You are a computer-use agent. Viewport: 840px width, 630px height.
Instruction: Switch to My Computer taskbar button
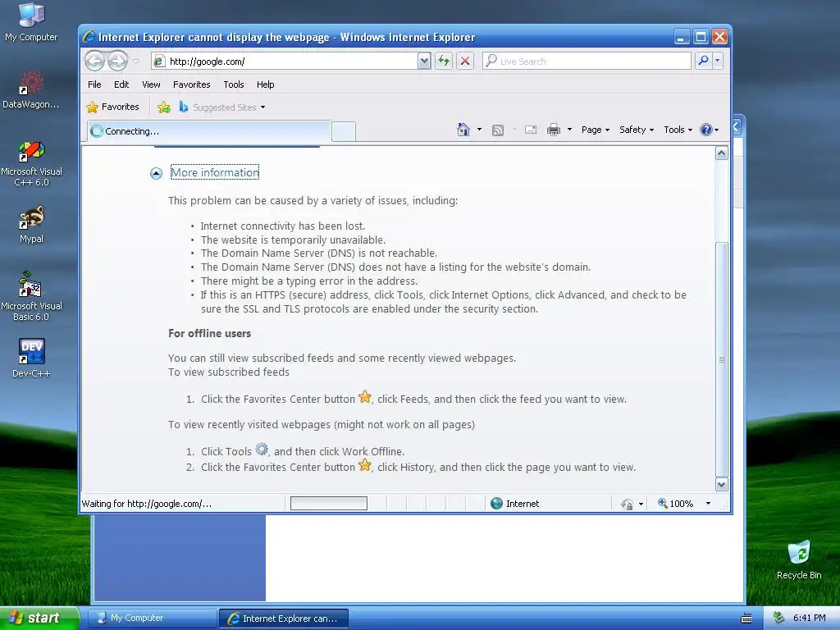152,618
